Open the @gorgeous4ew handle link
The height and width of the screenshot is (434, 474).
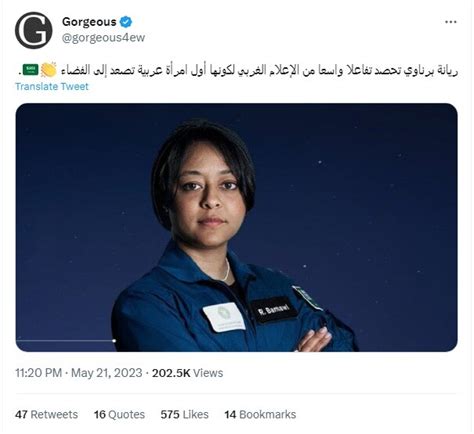pos(103,38)
